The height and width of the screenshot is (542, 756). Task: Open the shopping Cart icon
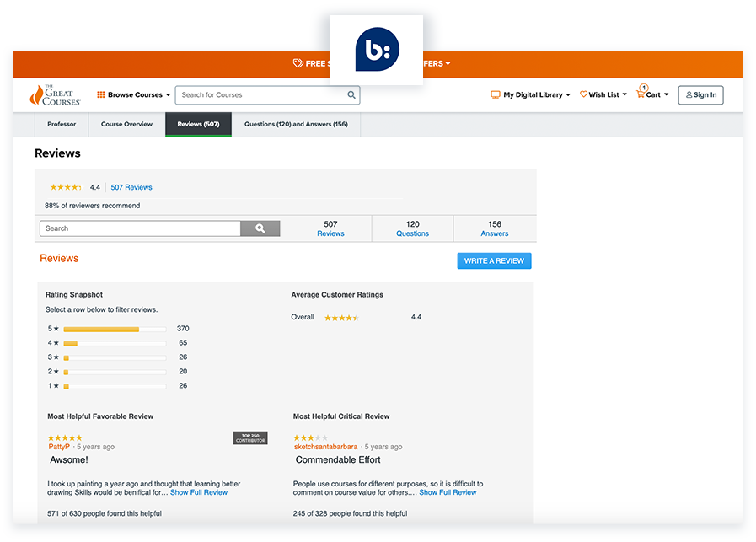(x=641, y=94)
